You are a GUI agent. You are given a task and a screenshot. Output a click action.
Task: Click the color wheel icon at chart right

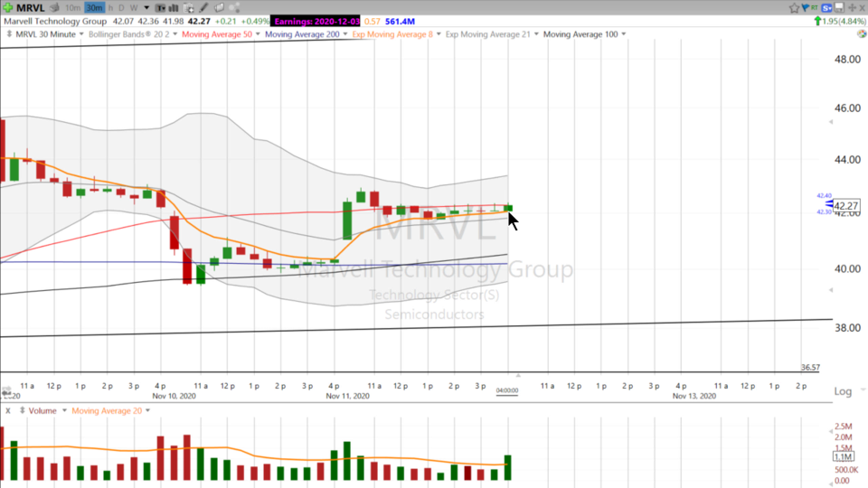click(862, 33)
